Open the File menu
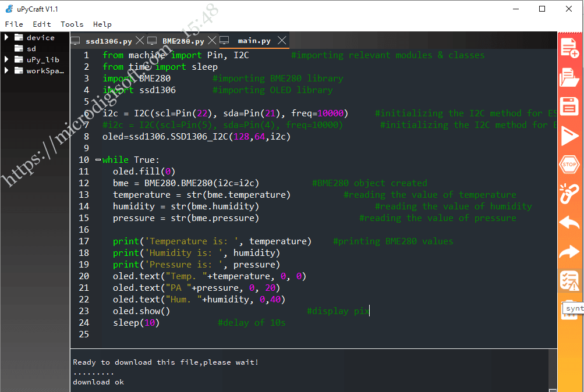Image resolution: width=584 pixels, height=392 pixels. pyautogui.click(x=14, y=24)
